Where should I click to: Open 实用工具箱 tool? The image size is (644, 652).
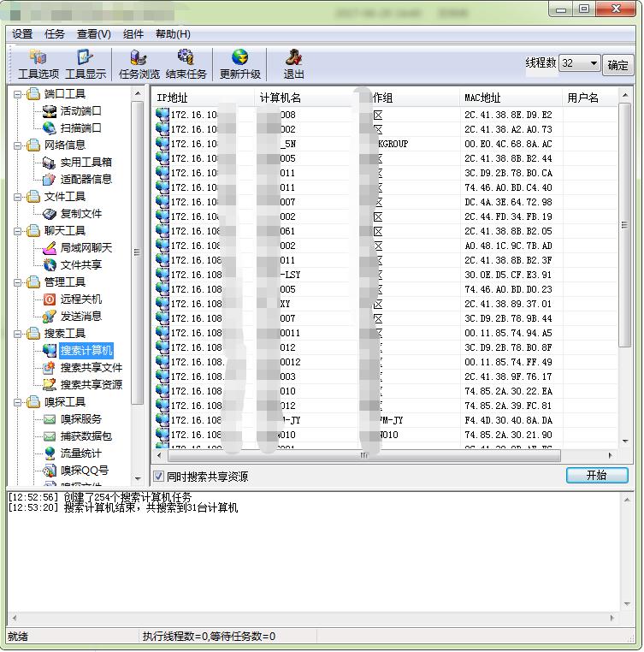point(86,163)
